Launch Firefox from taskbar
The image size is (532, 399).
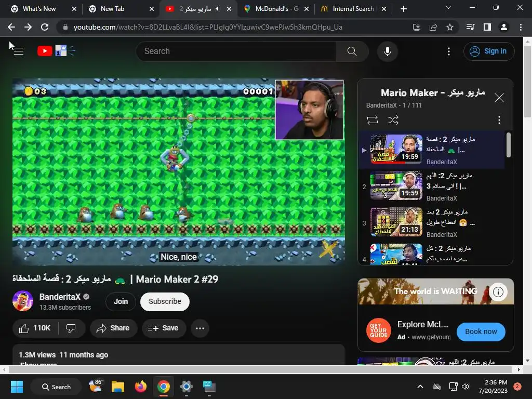coord(140,387)
